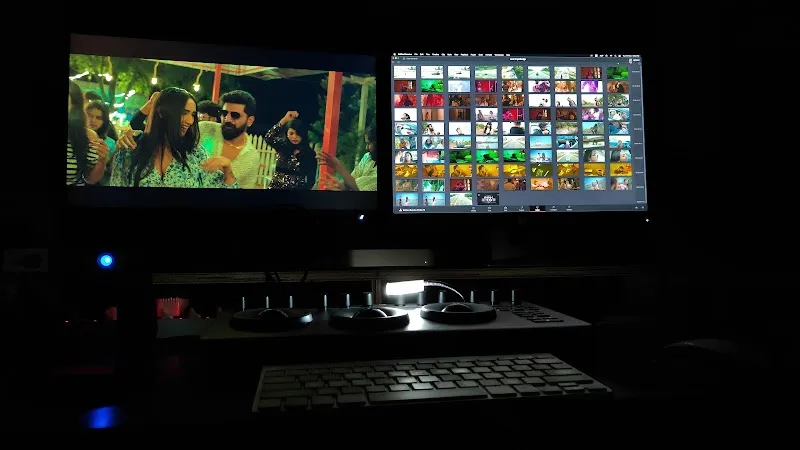Select the highlighted Color page icon
Viewport: 800px width, 450px height.
click(x=537, y=209)
